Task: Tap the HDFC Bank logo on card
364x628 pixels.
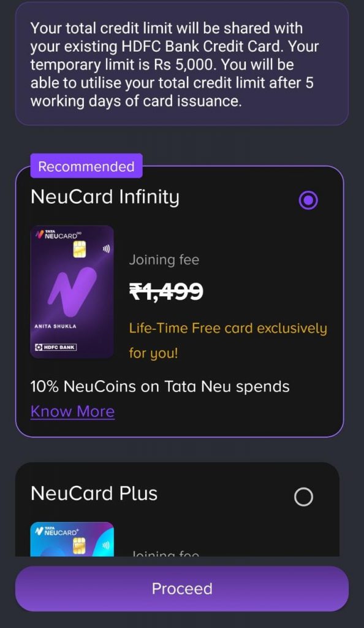Action: coord(56,347)
